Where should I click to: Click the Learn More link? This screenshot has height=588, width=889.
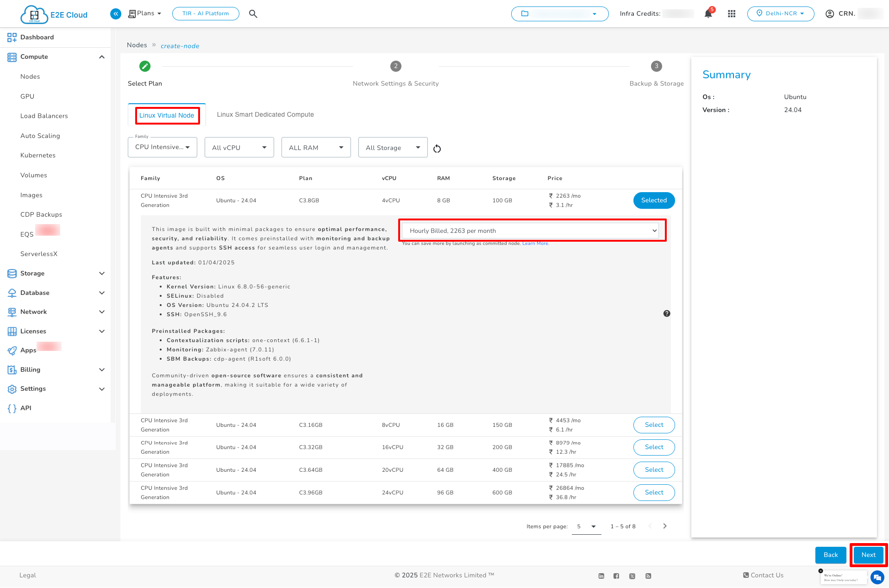pos(535,243)
